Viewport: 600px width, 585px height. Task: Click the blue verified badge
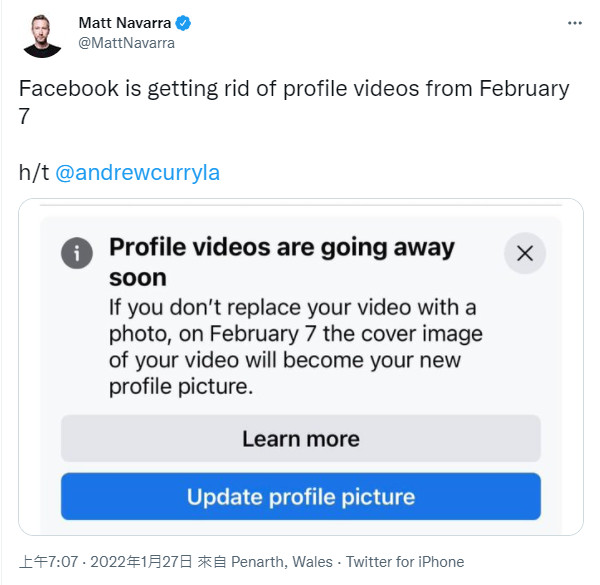185,23
